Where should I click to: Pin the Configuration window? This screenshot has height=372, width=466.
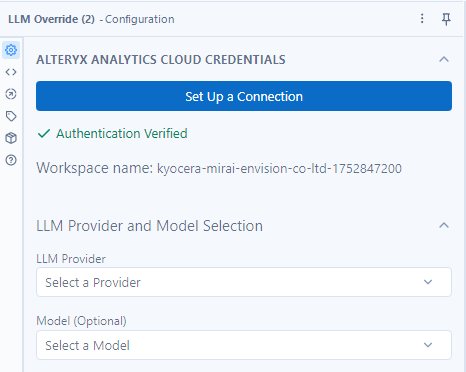tap(446, 19)
